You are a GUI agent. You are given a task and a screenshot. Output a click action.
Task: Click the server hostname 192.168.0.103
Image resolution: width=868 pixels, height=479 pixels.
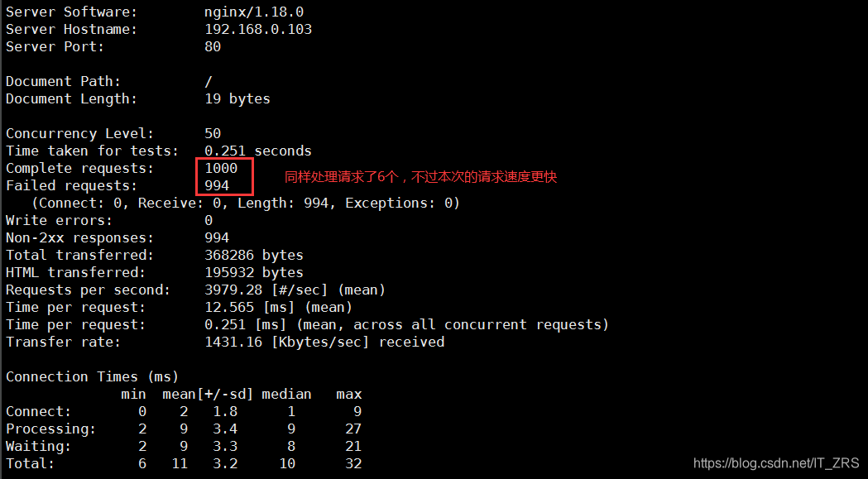(x=258, y=29)
